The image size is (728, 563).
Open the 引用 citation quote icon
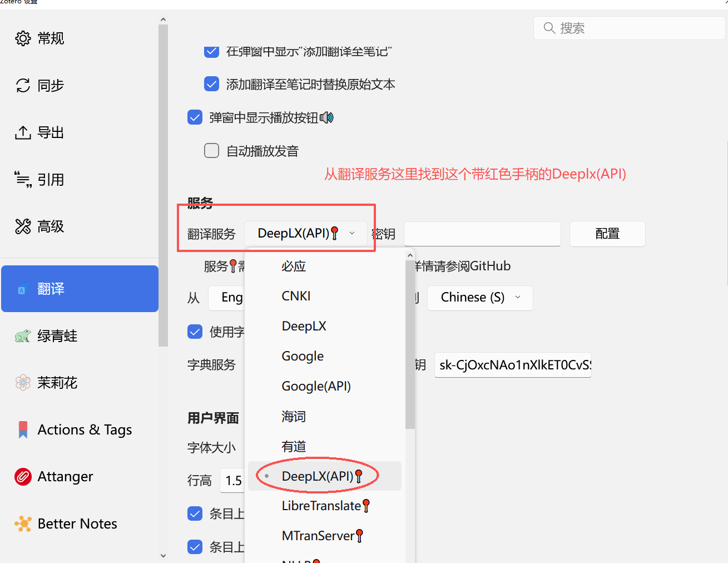tap(23, 179)
